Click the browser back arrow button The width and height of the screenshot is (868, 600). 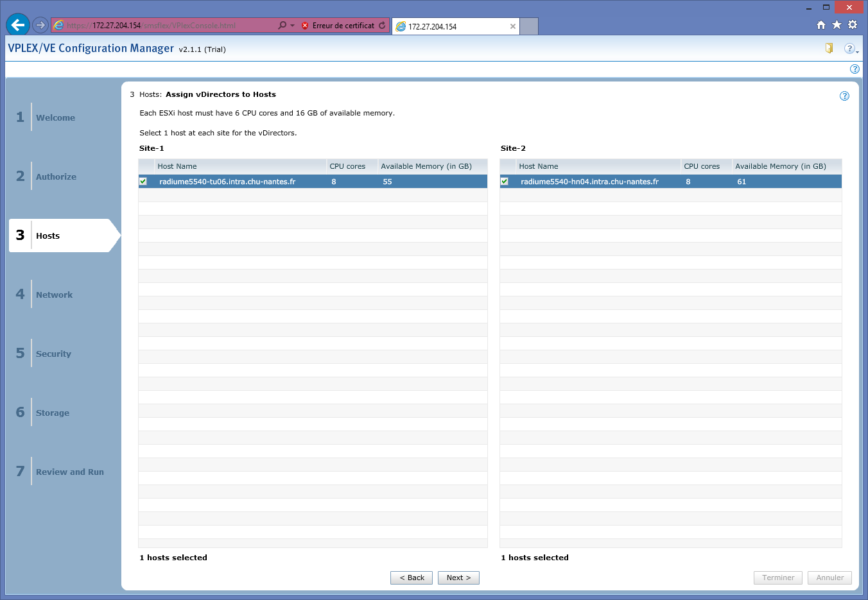[18, 25]
